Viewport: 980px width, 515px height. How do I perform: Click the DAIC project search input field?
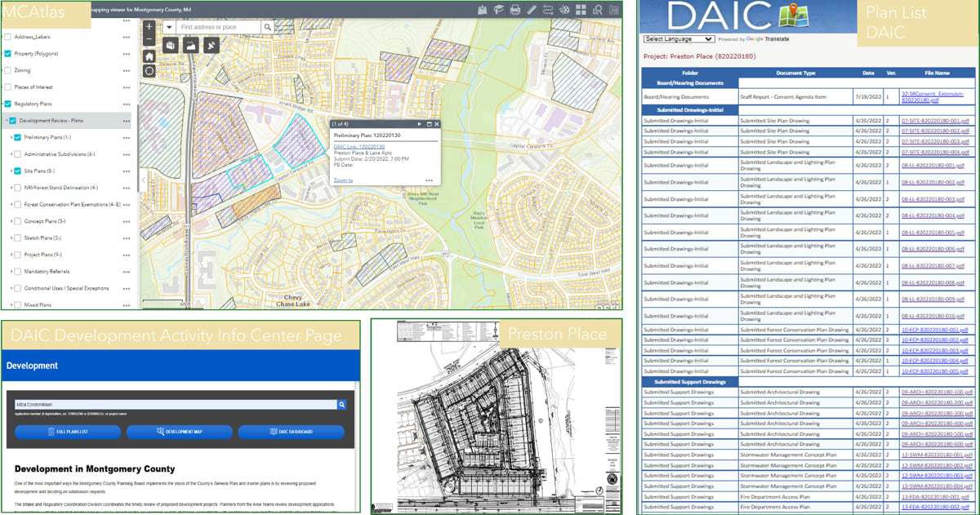[x=176, y=404]
